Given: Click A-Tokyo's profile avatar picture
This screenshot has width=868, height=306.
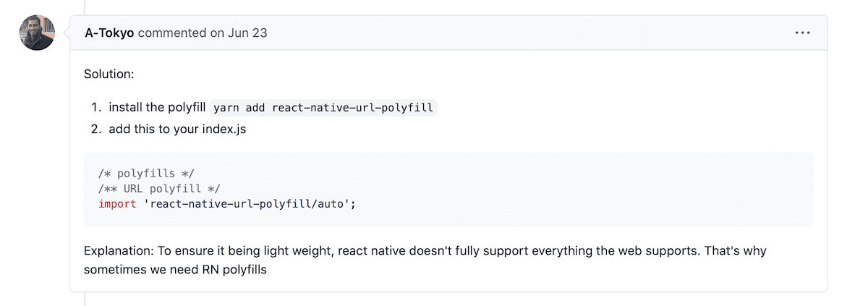Looking at the screenshot, I should coord(37,33).
